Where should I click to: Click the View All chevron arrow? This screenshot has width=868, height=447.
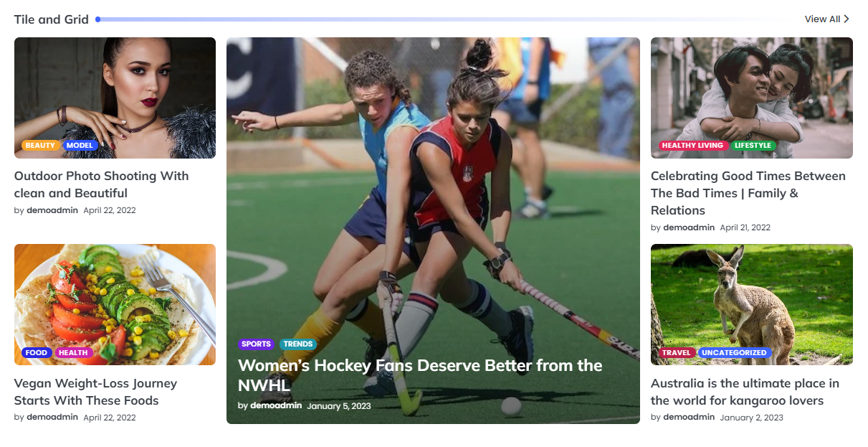(x=846, y=19)
